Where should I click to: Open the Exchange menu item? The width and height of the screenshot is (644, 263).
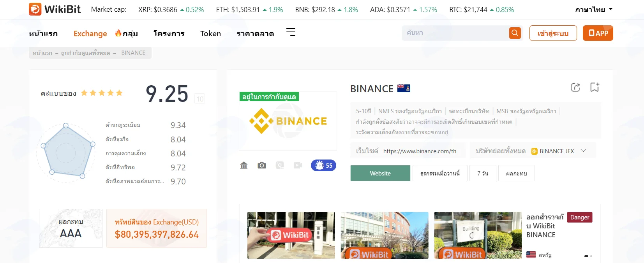[x=90, y=33]
